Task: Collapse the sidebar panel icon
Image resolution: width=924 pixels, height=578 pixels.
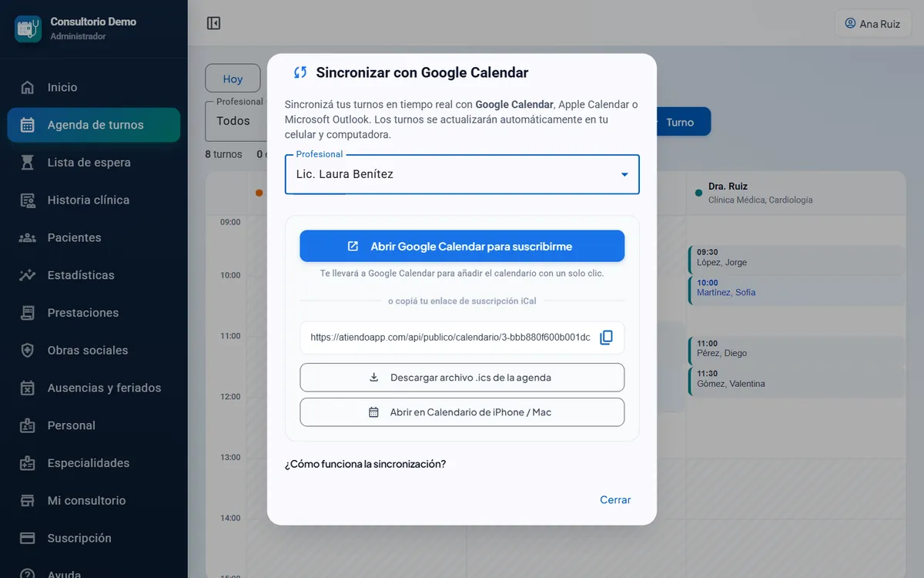Action: [214, 23]
